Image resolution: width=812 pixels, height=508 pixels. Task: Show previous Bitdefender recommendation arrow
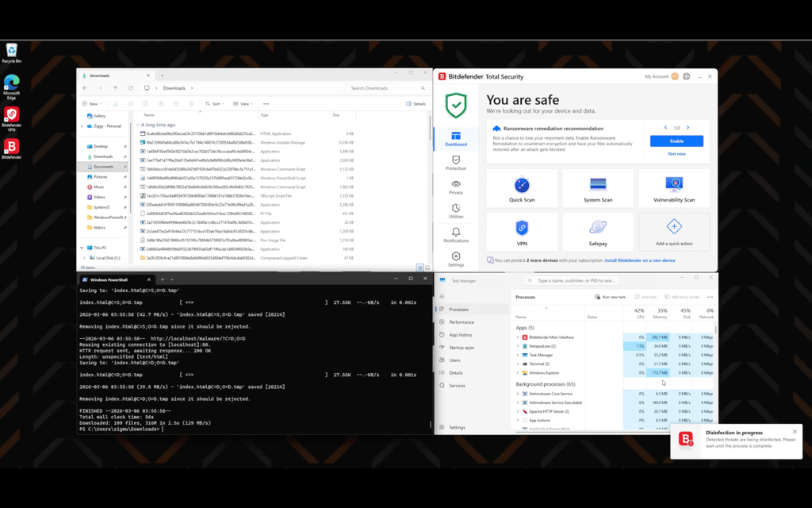coord(665,128)
